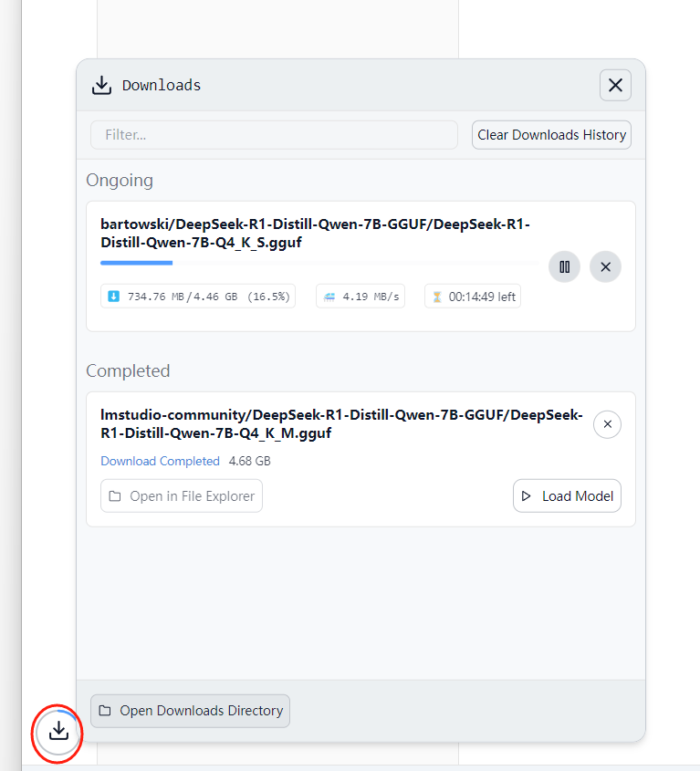Click the Download Completed status text
The height and width of the screenshot is (771, 700).
pos(160,461)
